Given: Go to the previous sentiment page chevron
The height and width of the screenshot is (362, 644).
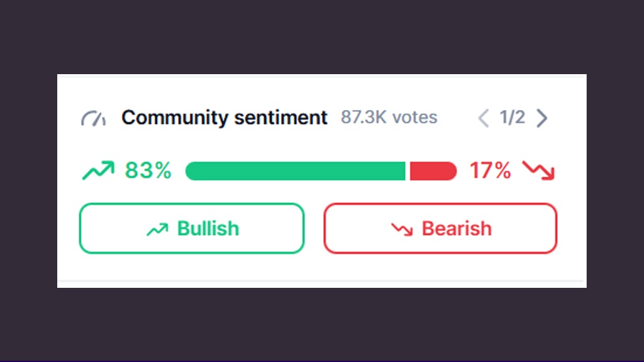Looking at the screenshot, I should [483, 118].
